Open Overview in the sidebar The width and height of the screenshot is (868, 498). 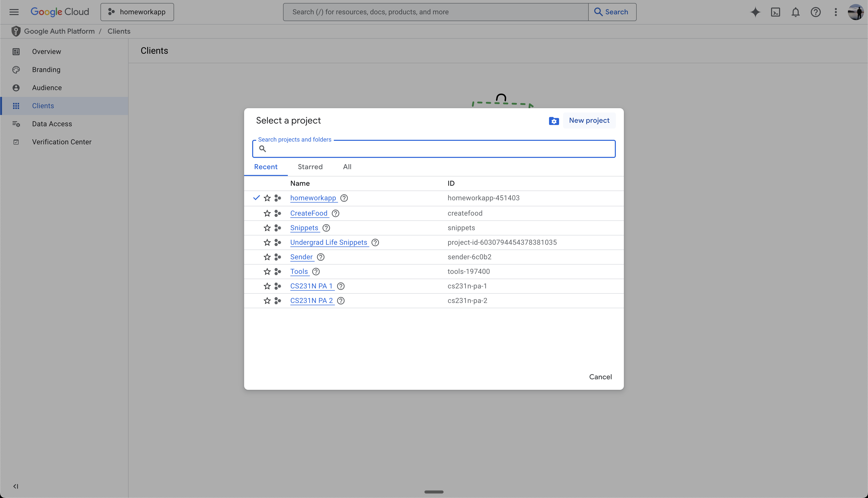point(64,52)
